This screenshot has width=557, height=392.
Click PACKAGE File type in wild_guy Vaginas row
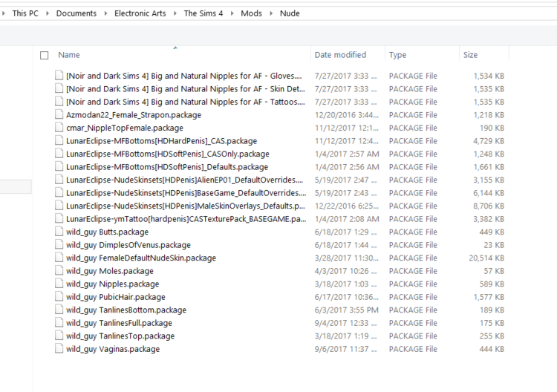413,349
